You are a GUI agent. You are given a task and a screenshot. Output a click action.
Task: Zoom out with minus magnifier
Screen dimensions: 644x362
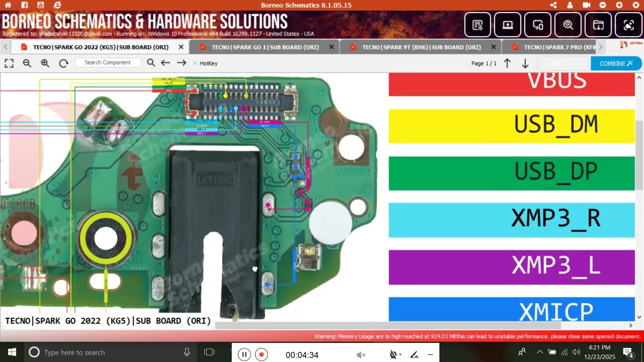pyautogui.click(x=27, y=63)
